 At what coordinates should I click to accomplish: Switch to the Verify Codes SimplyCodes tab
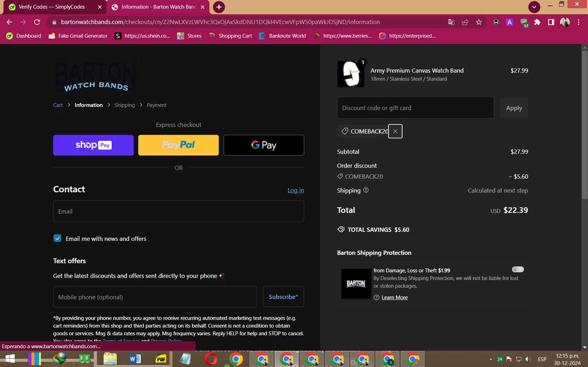tap(51, 7)
